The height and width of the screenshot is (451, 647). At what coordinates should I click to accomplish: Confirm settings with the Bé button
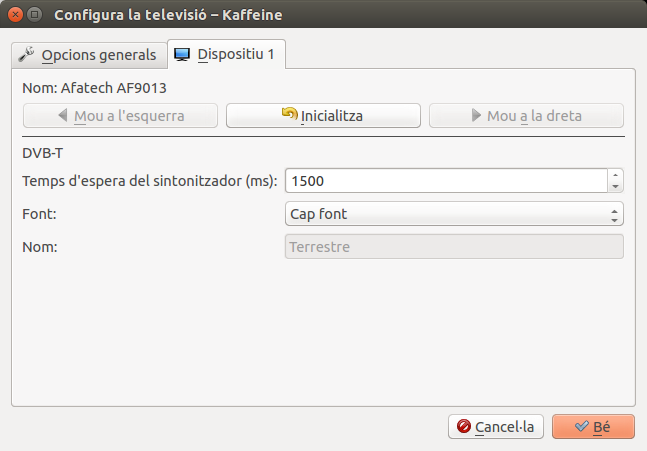[x=593, y=427]
